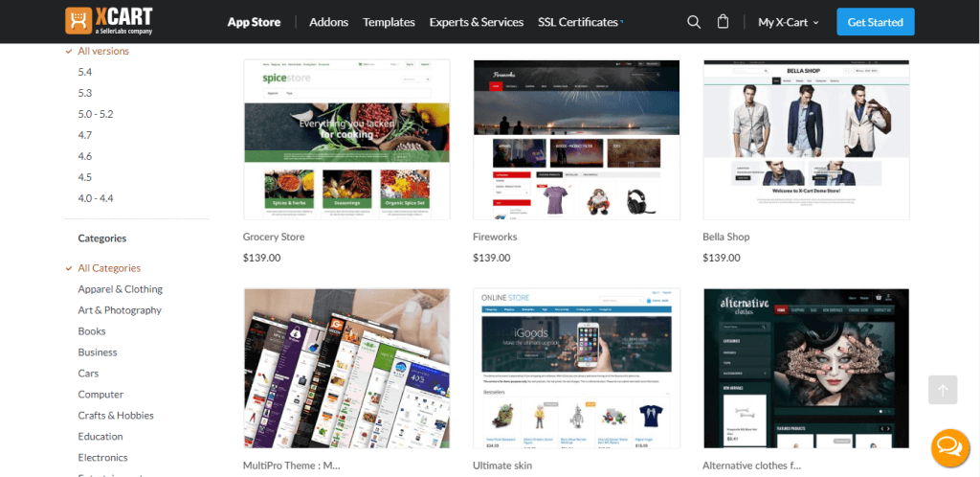
Task: Choose the Apparel & Clothing category
Action: tap(120, 289)
